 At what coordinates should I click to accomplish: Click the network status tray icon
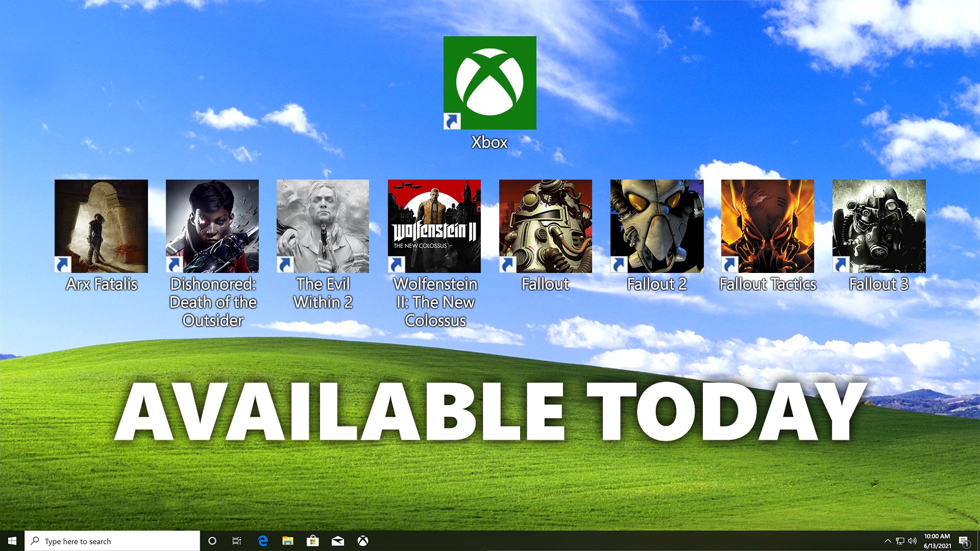[899, 541]
